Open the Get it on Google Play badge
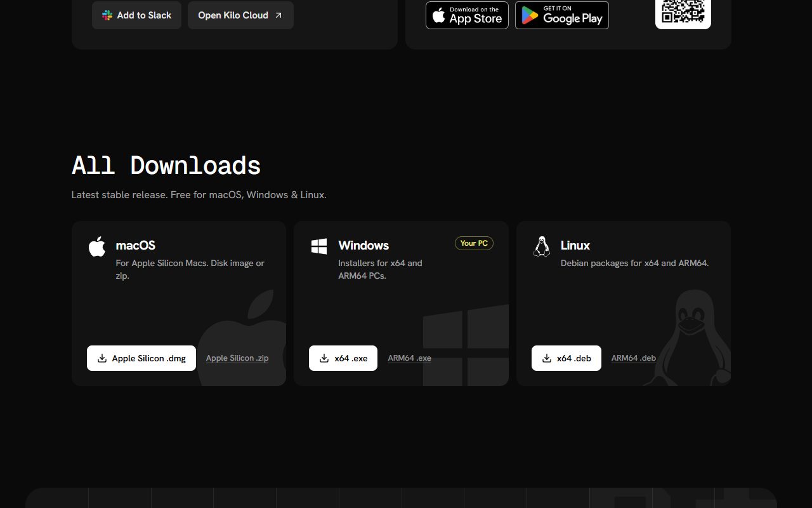 [562, 15]
